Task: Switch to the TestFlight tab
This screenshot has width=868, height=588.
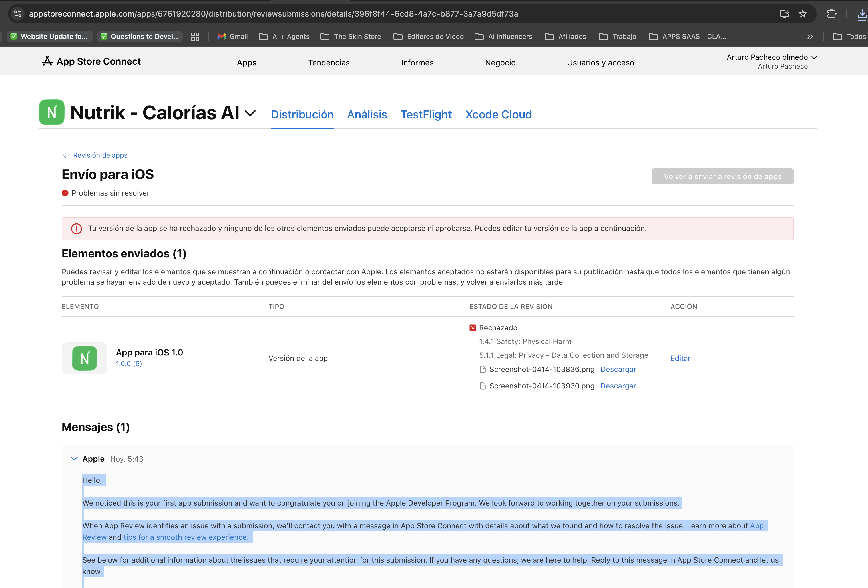Action: [426, 115]
